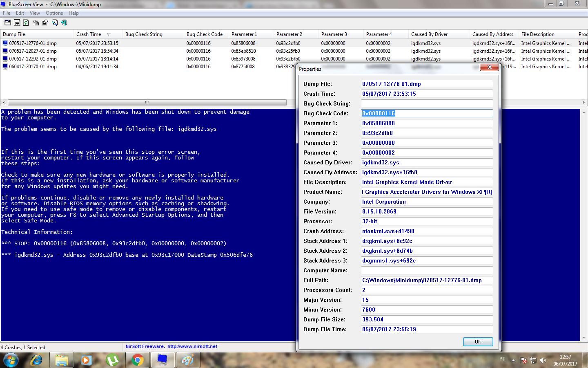Screen dimensions: 588x368
Task: Click the upper pane horizontal scrollbar thumb
Action: point(147,102)
